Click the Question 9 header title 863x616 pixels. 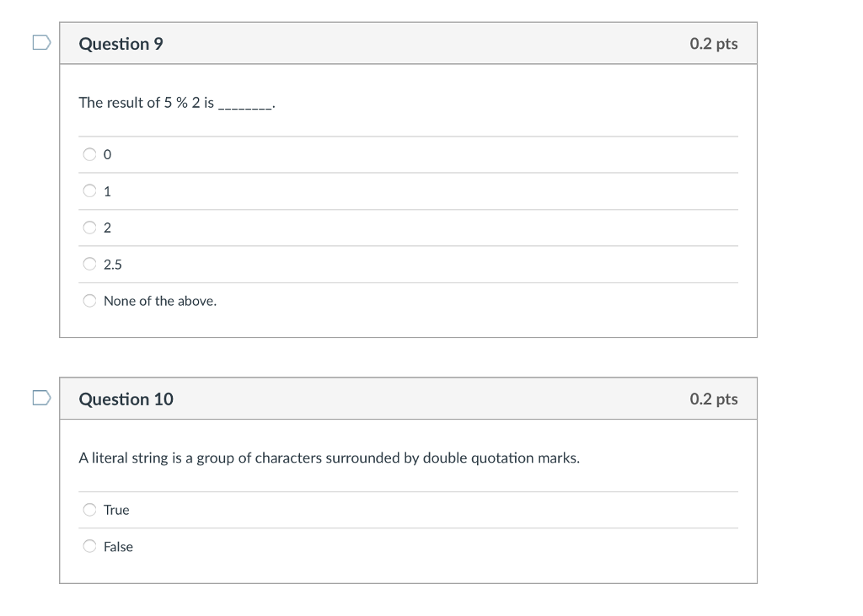(121, 43)
